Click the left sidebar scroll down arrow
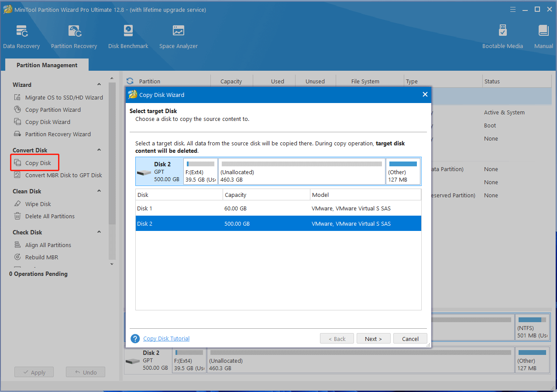 [112, 264]
